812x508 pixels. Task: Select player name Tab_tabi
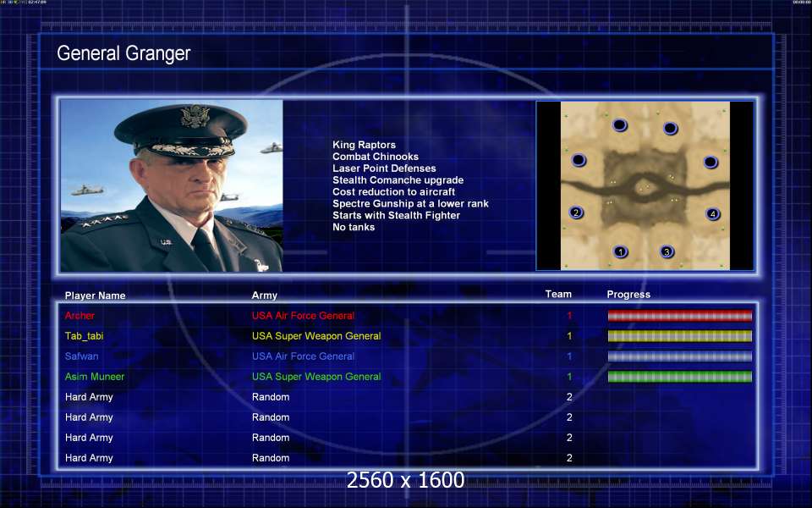tap(84, 336)
